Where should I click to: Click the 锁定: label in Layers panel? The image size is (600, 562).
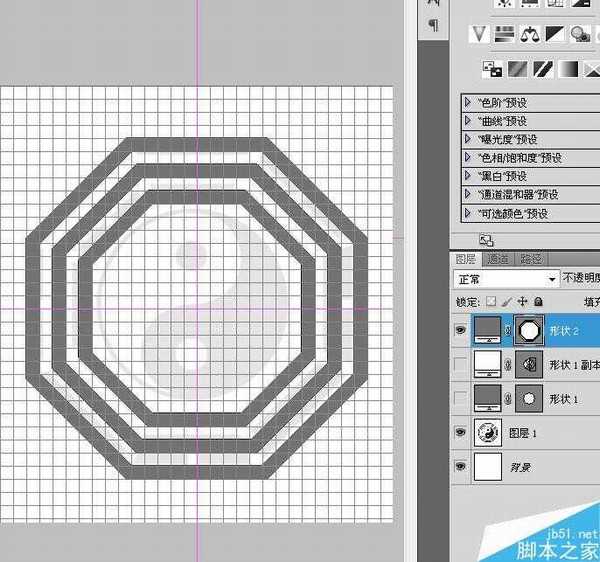tap(468, 302)
